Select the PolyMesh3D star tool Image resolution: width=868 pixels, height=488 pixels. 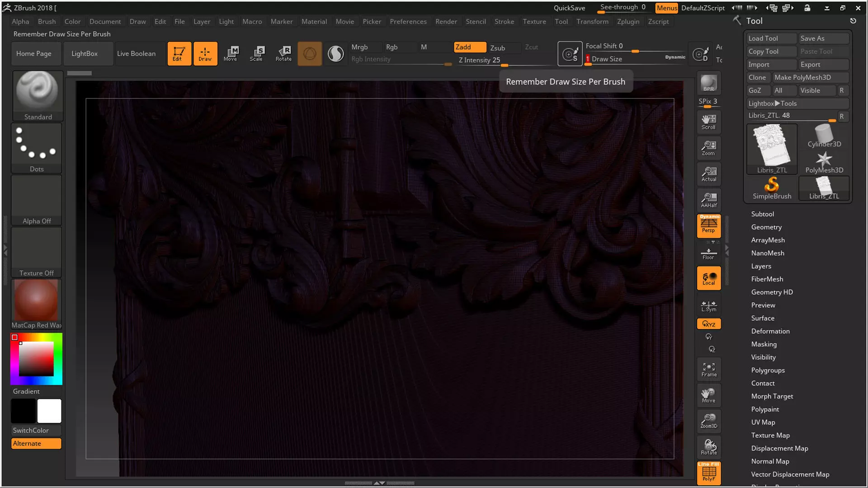(824, 162)
